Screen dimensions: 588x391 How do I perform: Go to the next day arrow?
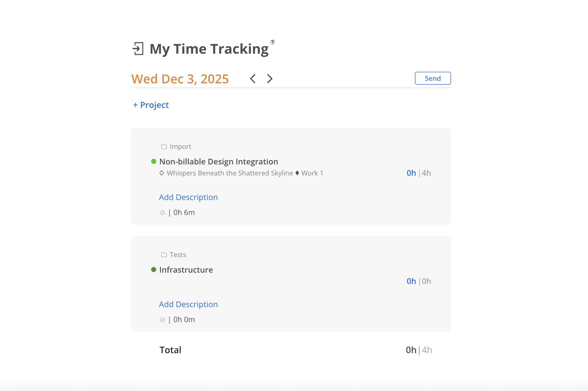coord(270,79)
